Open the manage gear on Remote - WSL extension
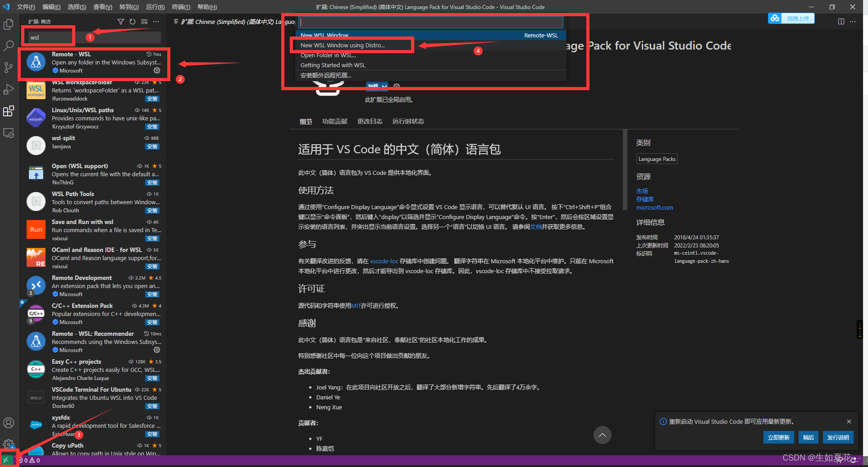Image resolution: width=868 pixels, height=467 pixels. tap(157, 70)
